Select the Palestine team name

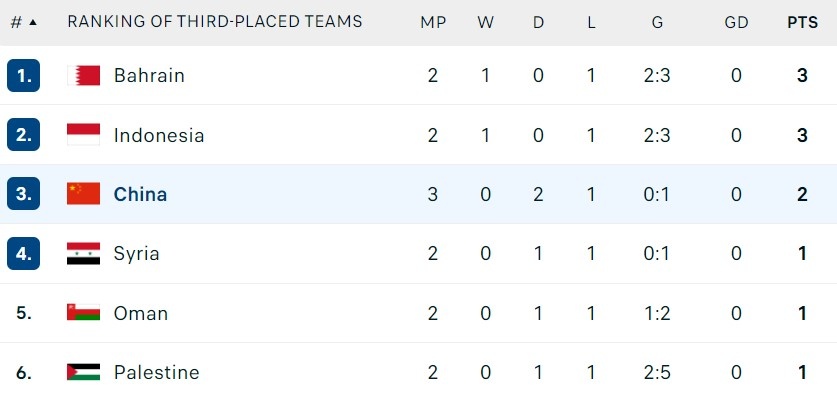tap(156, 372)
